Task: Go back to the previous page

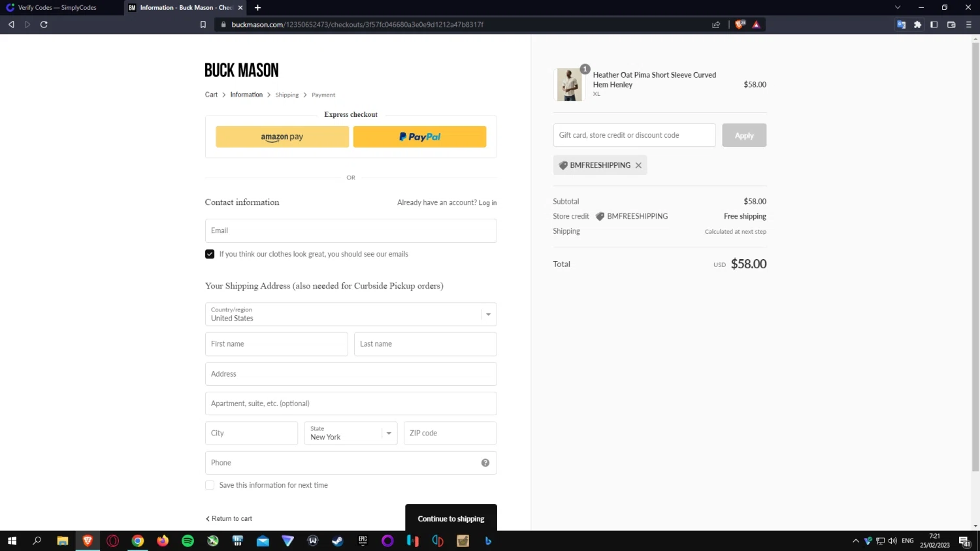Action: pos(11,25)
